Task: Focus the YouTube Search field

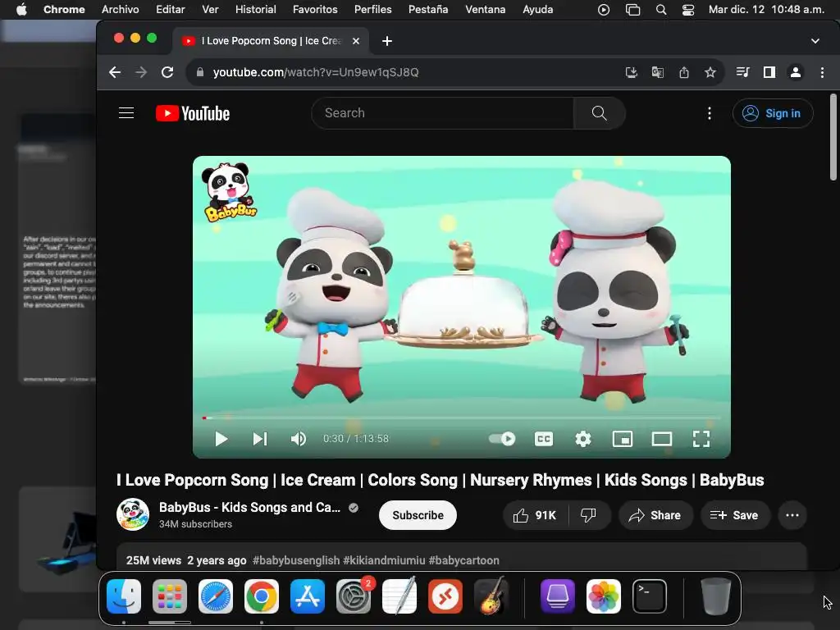Action: coord(442,113)
